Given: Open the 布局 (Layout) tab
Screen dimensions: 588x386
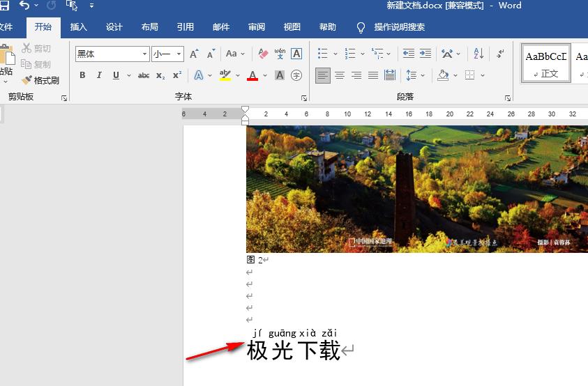Looking at the screenshot, I should click(x=150, y=27).
